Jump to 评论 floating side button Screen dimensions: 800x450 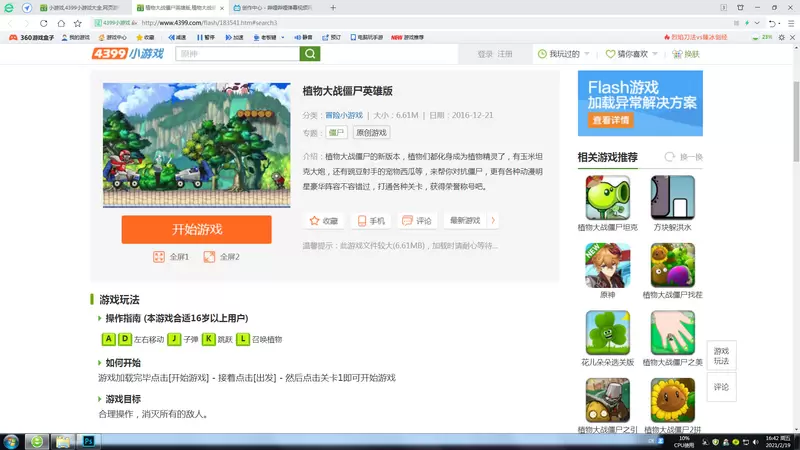click(721, 387)
